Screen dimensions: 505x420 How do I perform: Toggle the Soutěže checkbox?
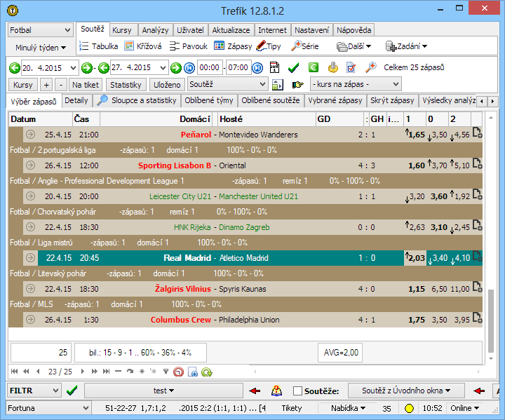click(x=297, y=391)
